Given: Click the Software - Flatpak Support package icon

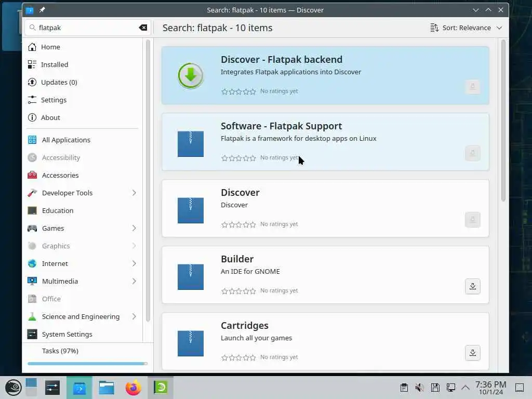Looking at the screenshot, I should 191,144.
